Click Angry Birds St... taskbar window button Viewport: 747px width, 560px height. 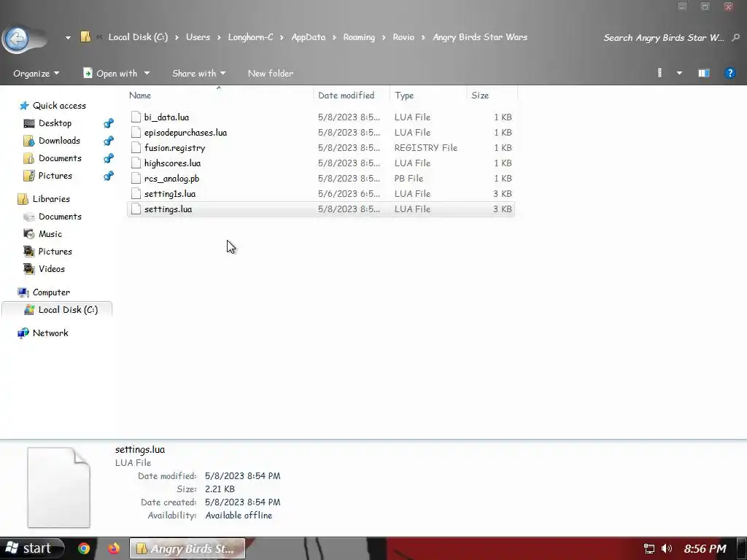point(187,548)
